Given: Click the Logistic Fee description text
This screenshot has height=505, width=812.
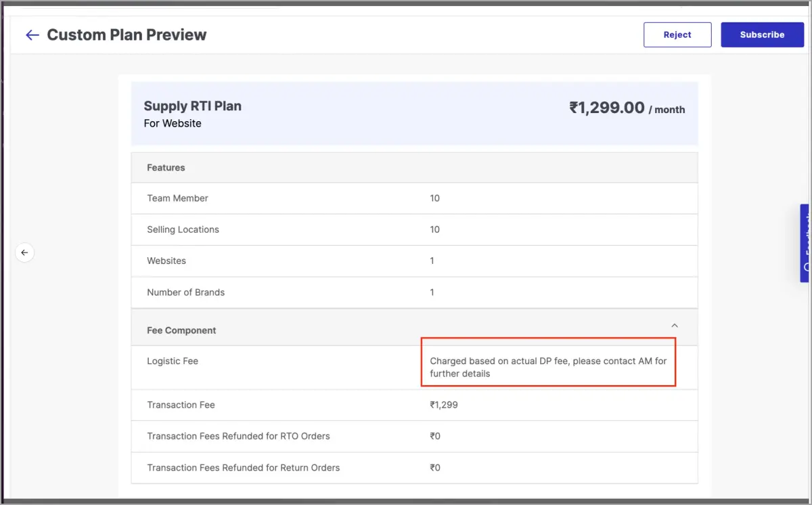Looking at the screenshot, I should 548,367.
